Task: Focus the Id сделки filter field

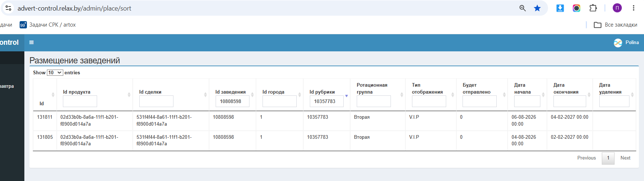Action: click(x=156, y=101)
